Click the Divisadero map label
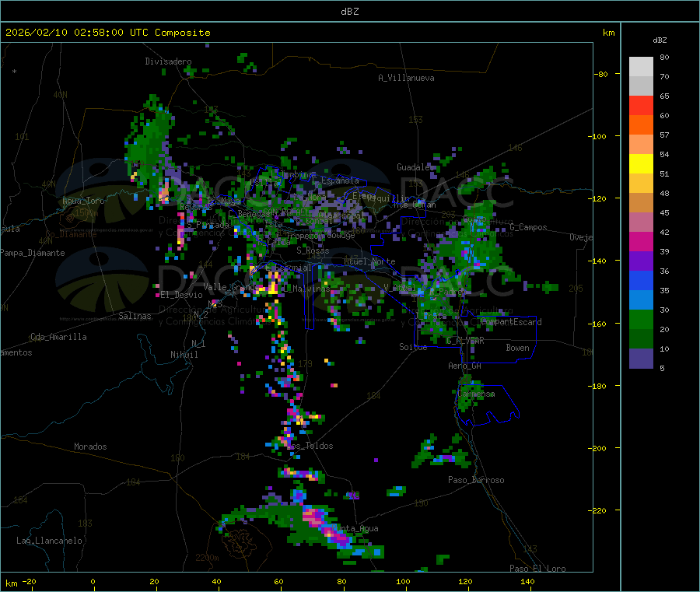Image resolution: width=700 pixels, height=592 pixels. [x=168, y=61]
